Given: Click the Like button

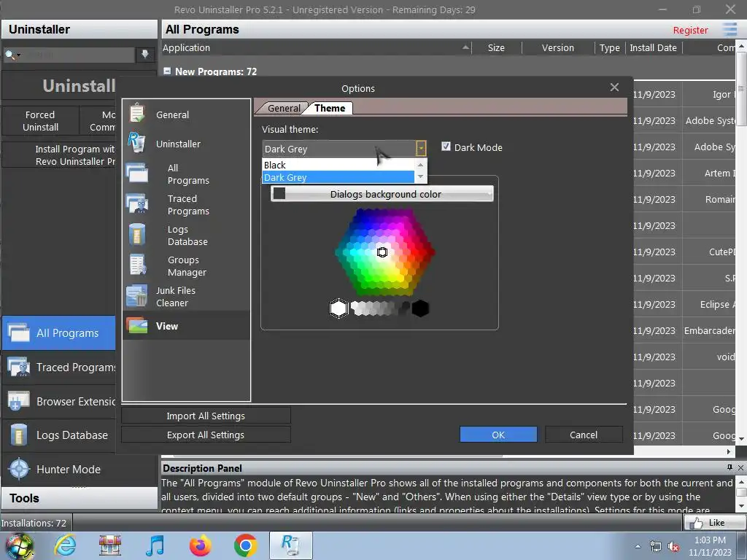Looking at the screenshot, I should point(713,522).
